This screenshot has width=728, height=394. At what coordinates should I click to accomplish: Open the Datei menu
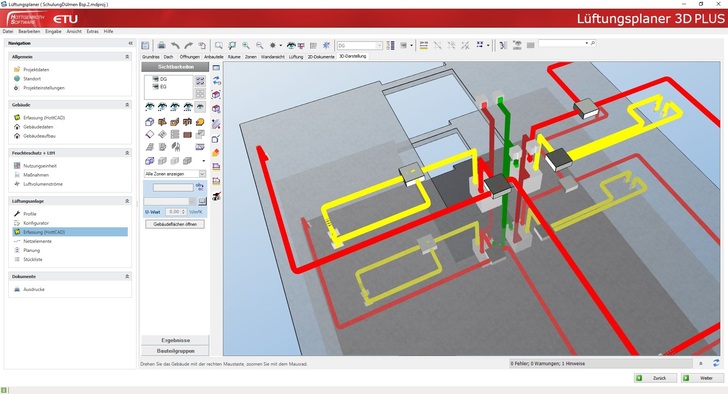(x=8, y=32)
